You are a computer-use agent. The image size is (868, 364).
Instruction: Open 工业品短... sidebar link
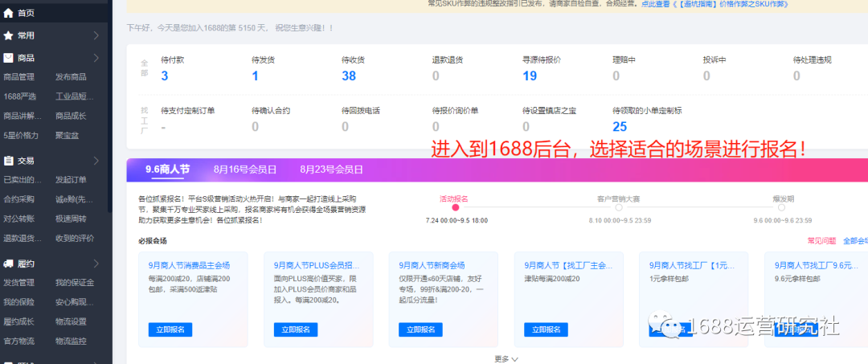(75, 96)
